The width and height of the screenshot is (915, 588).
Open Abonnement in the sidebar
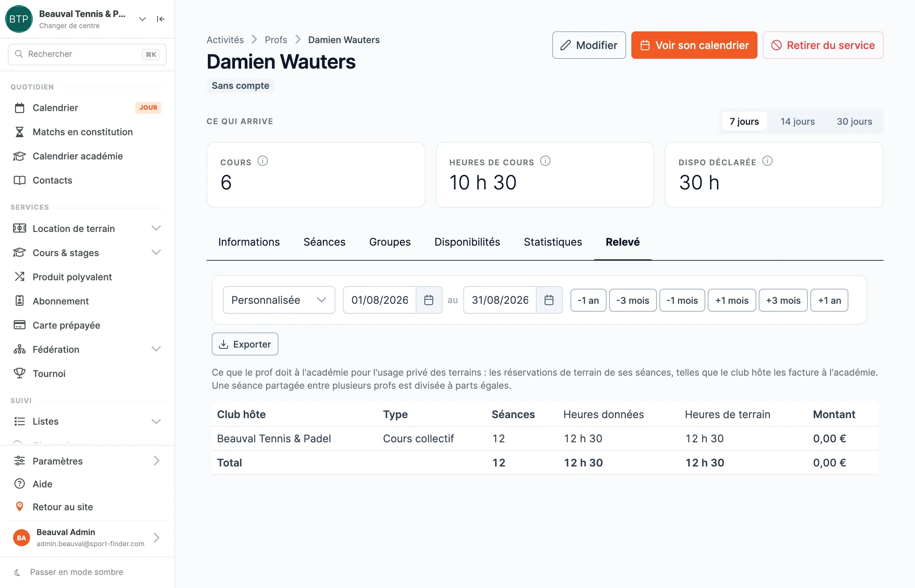coord(87,301)
